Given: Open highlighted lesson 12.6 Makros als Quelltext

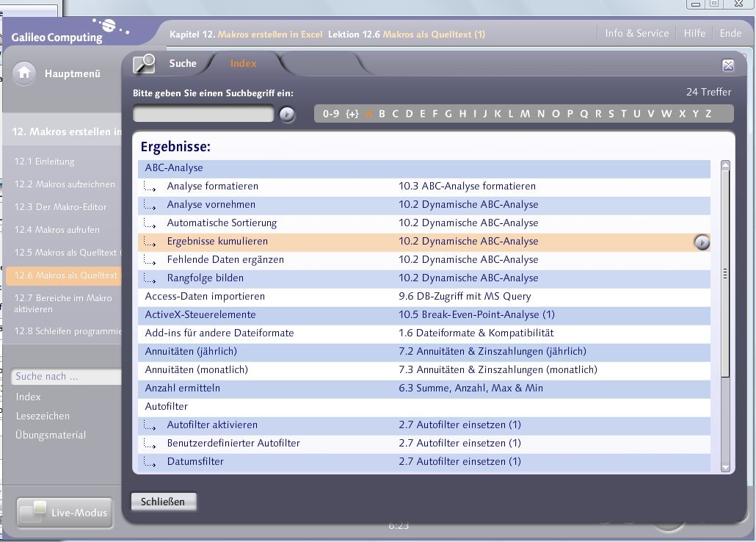Looking at the screenshot, I should point(64,275).
